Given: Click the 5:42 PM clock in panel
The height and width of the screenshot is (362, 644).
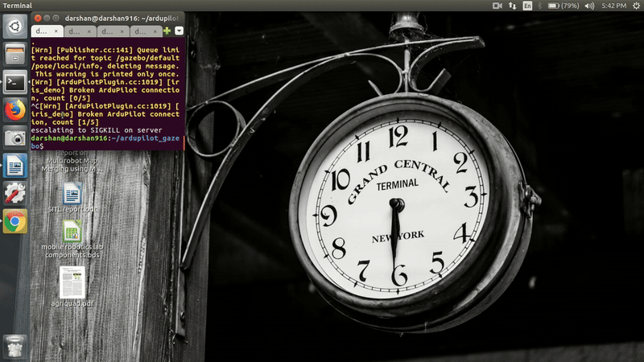Looking at the screenshot, I should click(x=613, y=6).
